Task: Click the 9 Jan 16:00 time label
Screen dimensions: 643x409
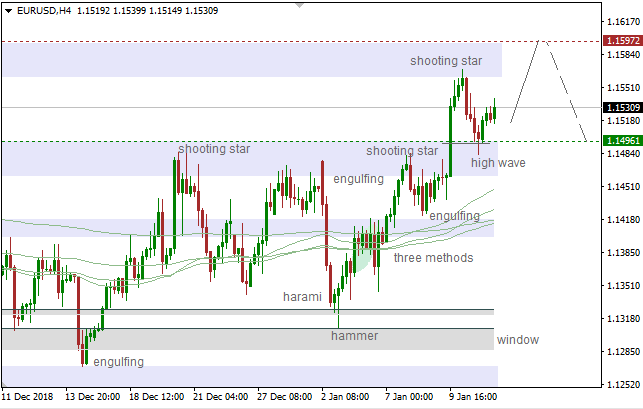Action: (473, 397)
